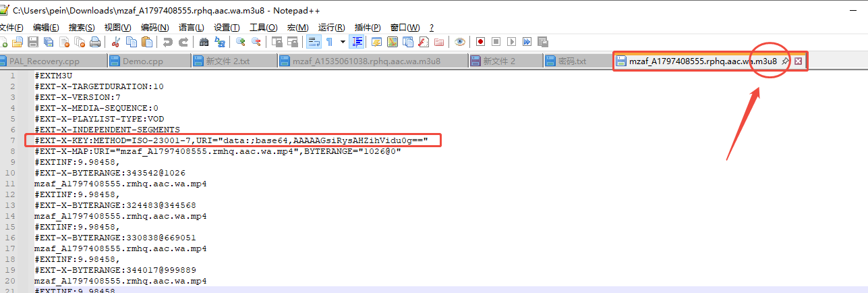Start macro recording with red dot icon
This screenshot has height=293, width=868.
point(480,42)
